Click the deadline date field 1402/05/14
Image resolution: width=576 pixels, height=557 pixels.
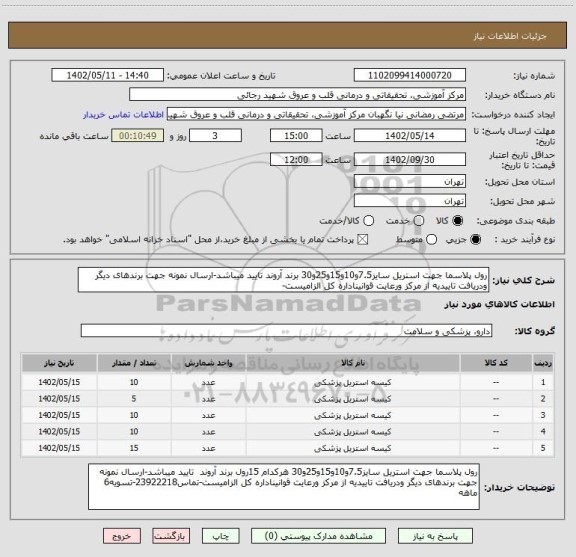(x=410, y=136)
